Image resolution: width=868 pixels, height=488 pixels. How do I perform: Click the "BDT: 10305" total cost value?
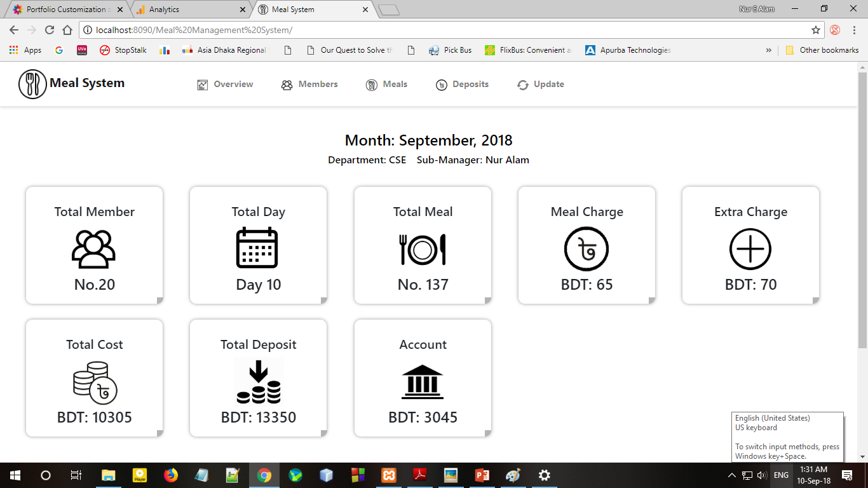(x=94, y=417)
